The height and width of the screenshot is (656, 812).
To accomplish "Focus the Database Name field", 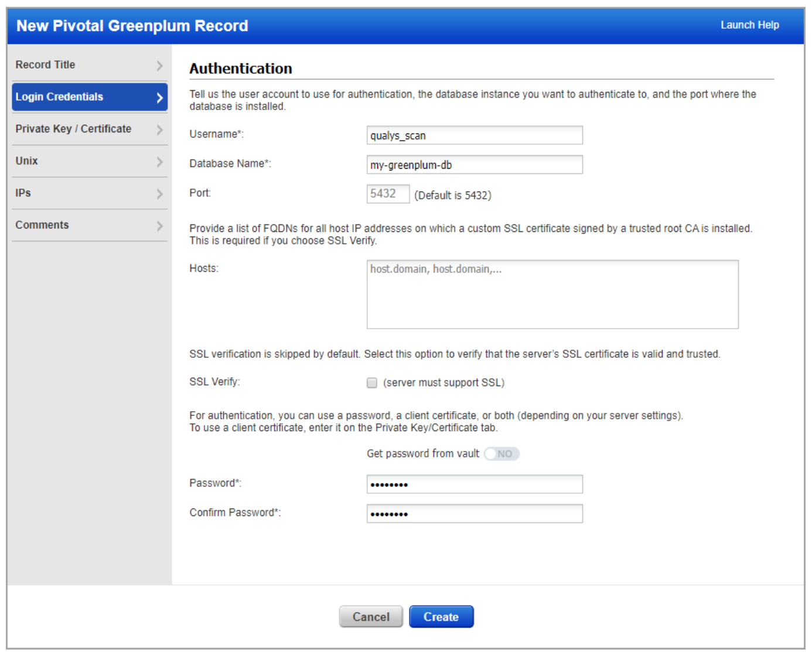I will [475, 165].
